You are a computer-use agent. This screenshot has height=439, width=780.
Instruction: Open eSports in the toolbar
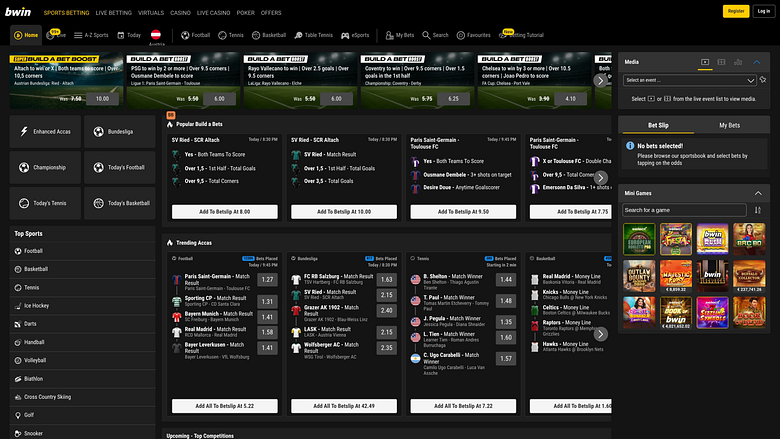[355, 35]
